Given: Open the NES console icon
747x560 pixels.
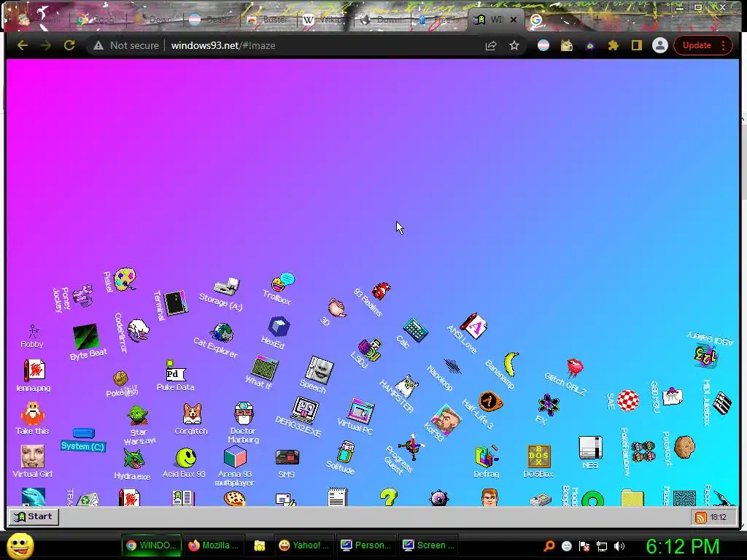Looking at the screenshot, I should [590, 448].
